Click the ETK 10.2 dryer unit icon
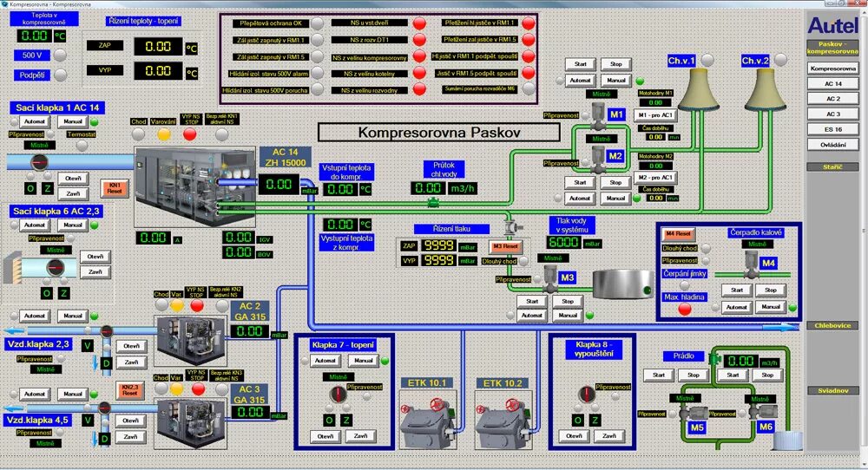 click(503, 421)
